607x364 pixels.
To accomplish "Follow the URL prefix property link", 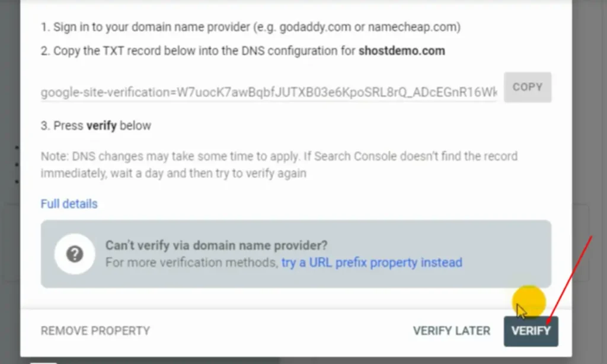I will (372, 262).
